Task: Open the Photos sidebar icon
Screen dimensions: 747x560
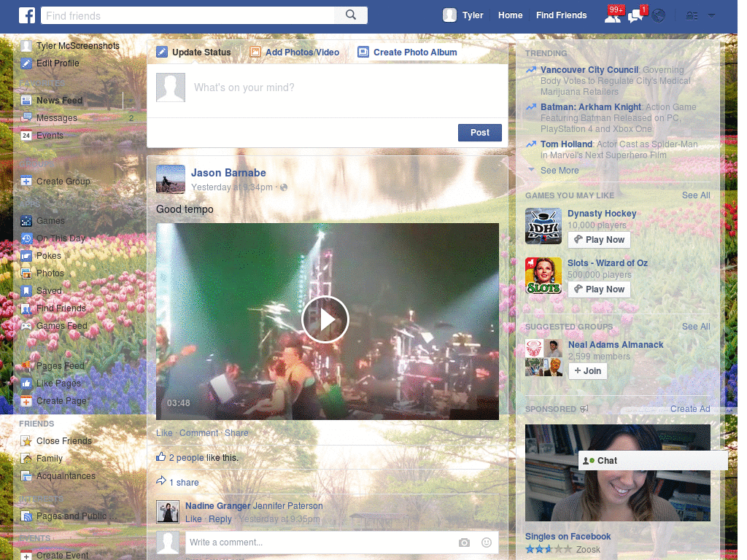Action: pos(26,273)
